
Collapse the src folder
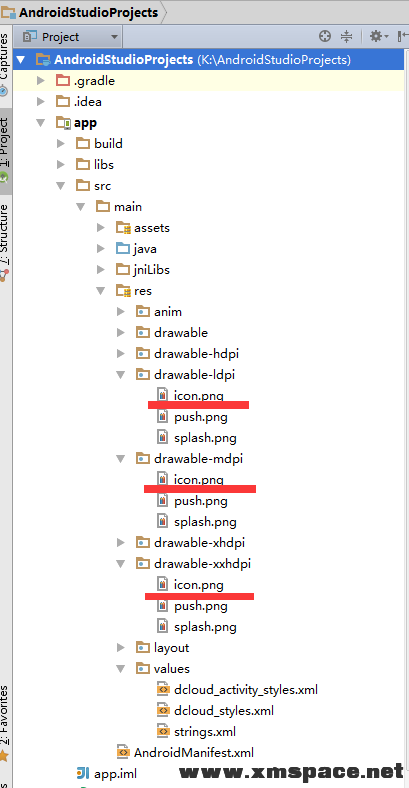[61, 186]
